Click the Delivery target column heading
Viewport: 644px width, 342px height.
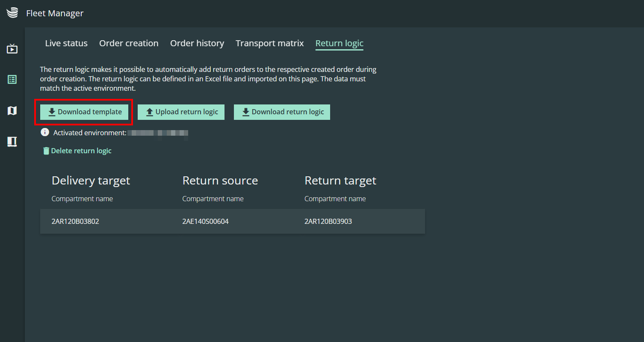91,181
